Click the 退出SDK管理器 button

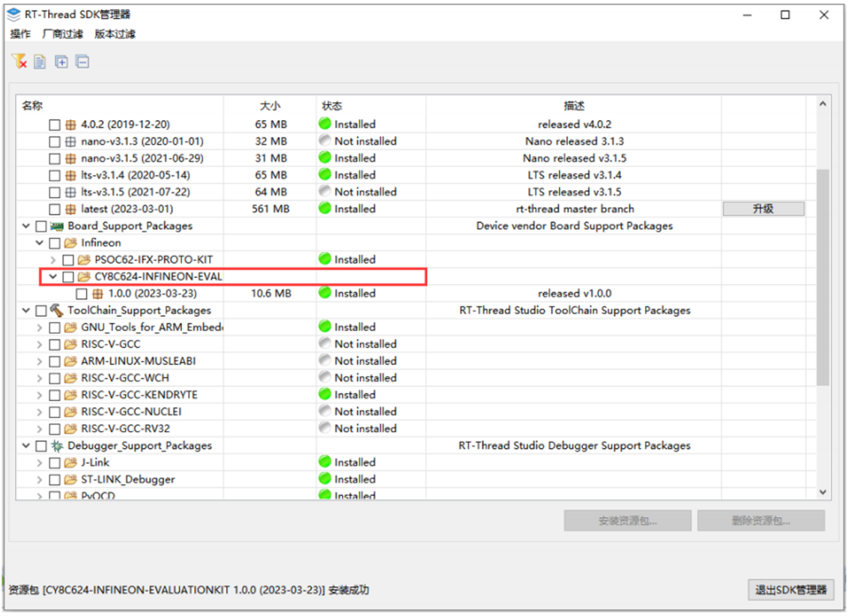[791, 589]
